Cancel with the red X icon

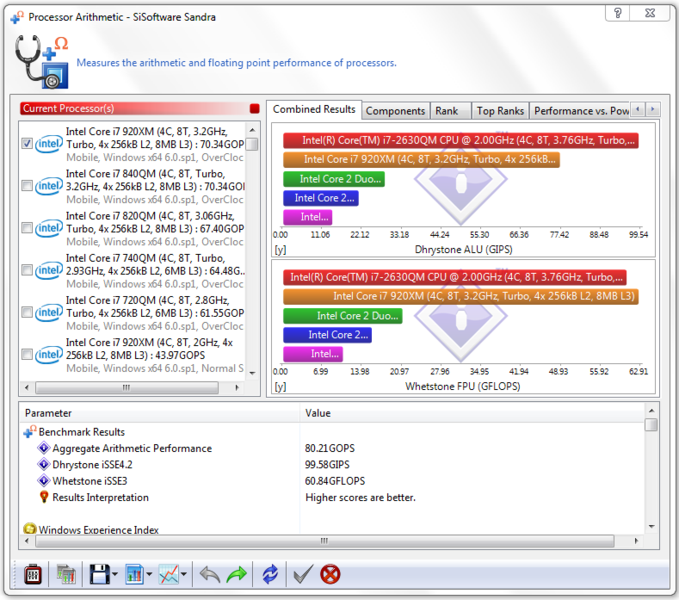point(330,574)
